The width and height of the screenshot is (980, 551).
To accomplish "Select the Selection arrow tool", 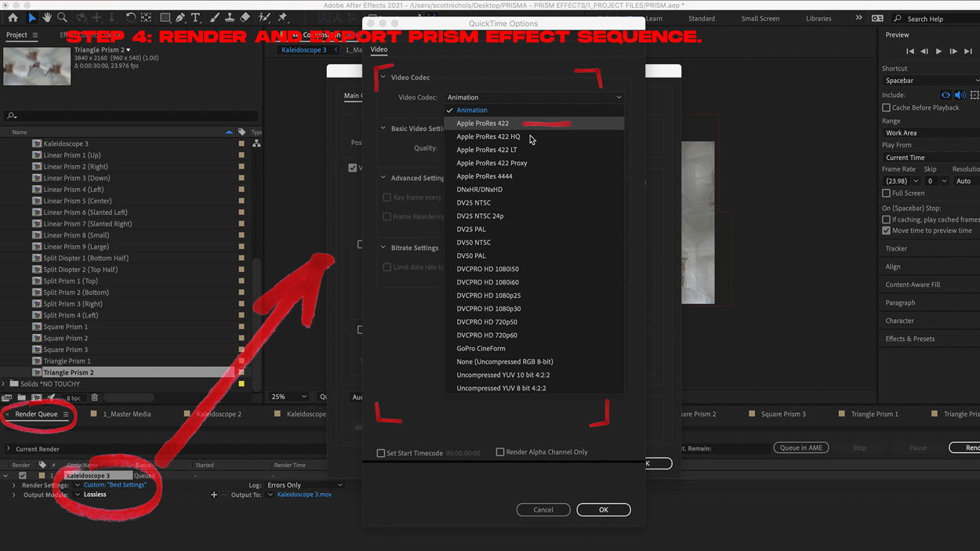I will pyautogui.click(x=32, y=17).
